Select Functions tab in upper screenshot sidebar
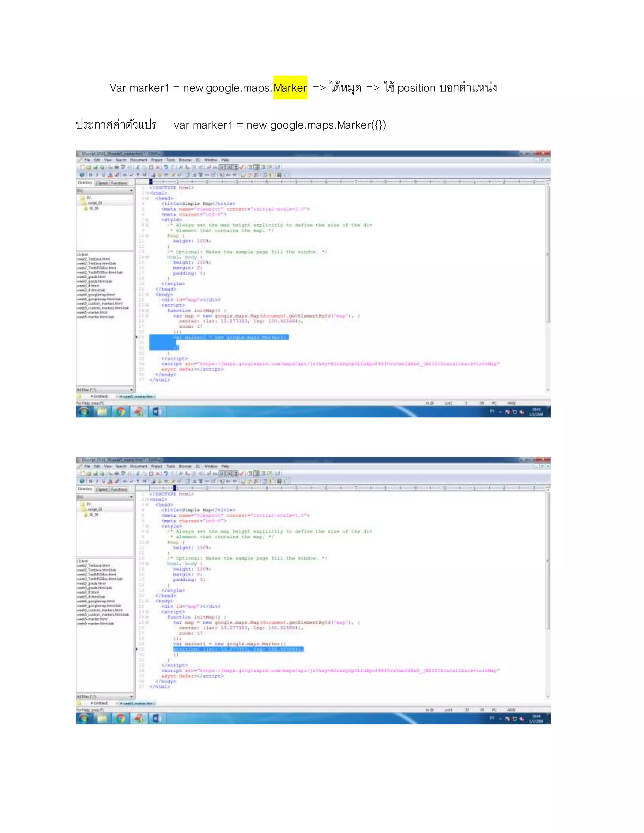 (x=119, y=183)
